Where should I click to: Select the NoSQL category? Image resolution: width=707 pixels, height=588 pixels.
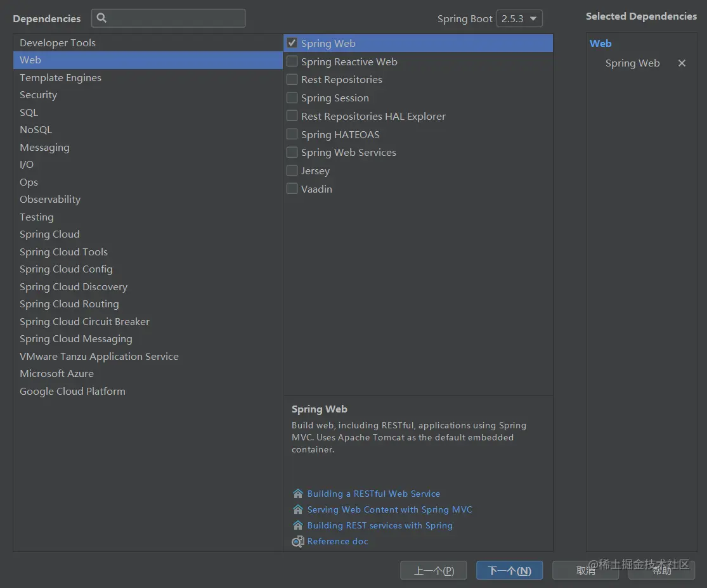[x=148, y=130]
